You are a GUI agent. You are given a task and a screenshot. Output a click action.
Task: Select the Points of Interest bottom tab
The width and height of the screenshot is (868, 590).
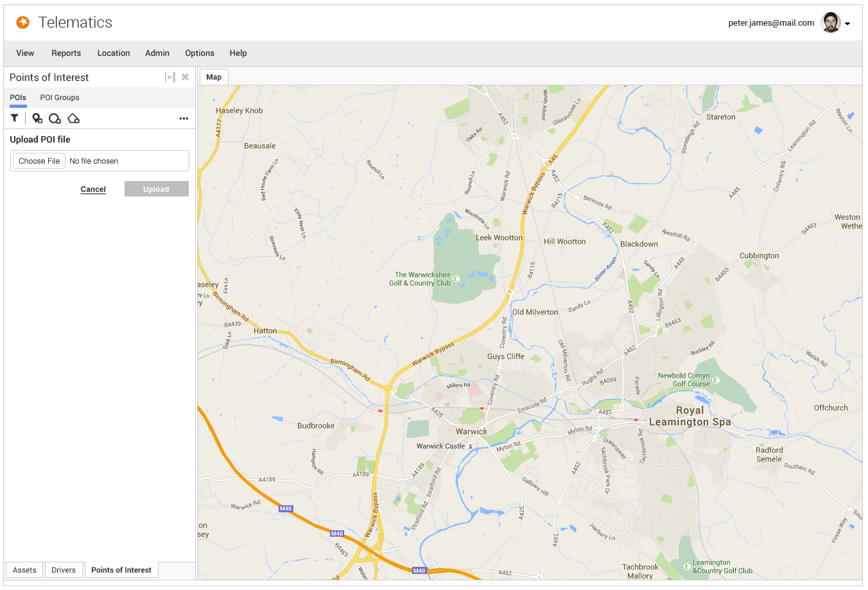pyautogui.click(x=121, y=570)
